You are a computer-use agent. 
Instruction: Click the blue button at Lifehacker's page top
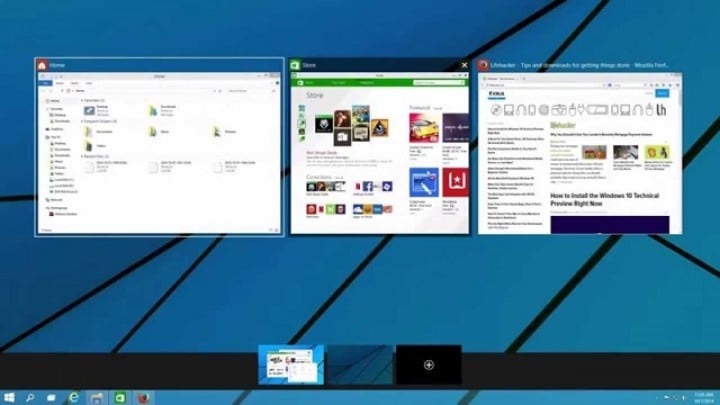[662, 93]
